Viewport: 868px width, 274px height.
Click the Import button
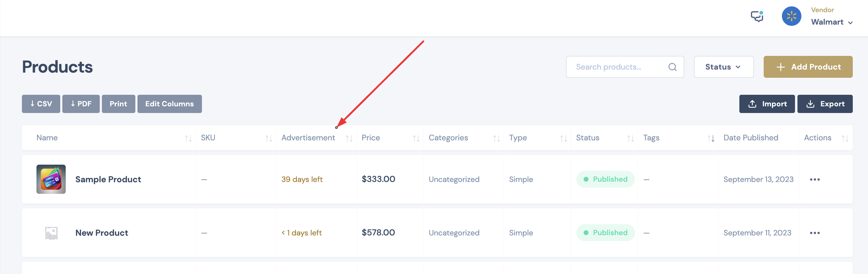[x=767, y=104]
